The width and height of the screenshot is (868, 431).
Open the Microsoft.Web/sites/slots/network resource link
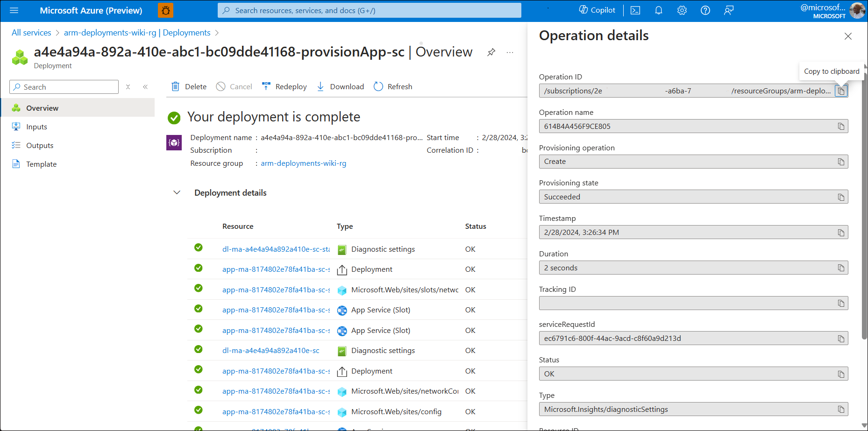point(276,290)
